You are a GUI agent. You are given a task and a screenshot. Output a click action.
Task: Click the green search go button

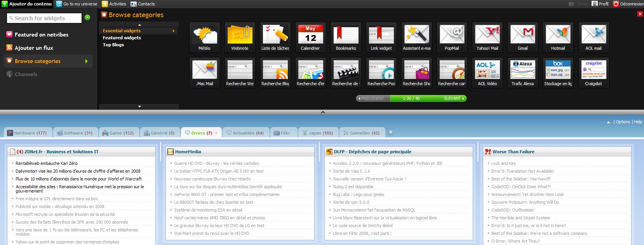pos(87,17)
